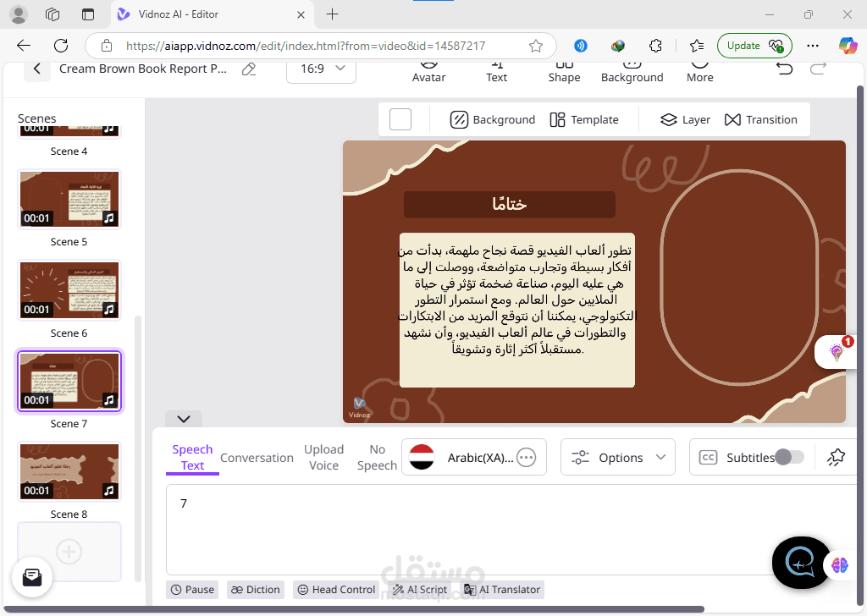Click the address bar URL

[305, 46]
